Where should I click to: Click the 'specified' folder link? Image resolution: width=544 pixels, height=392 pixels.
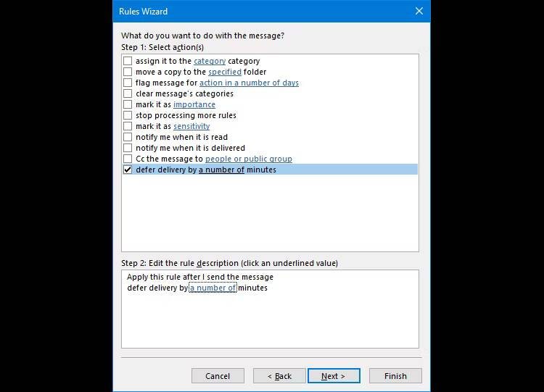pyautogui.click(x=225, y=72)
